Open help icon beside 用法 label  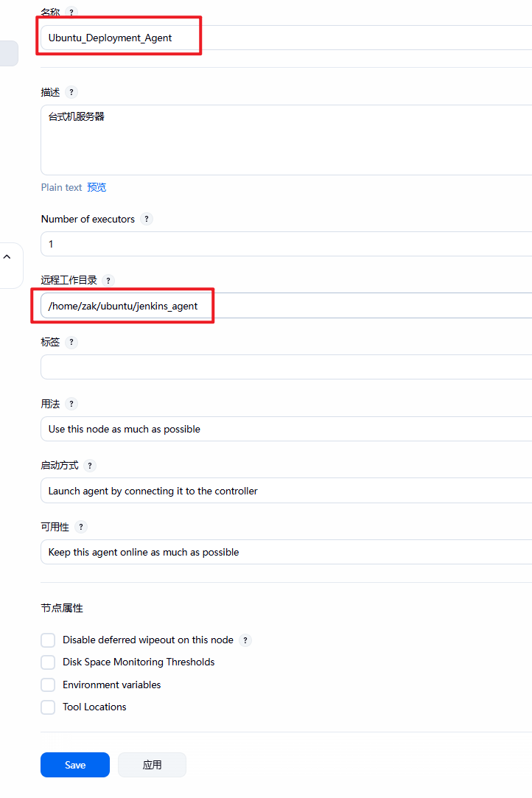click(x=71, y=404)
